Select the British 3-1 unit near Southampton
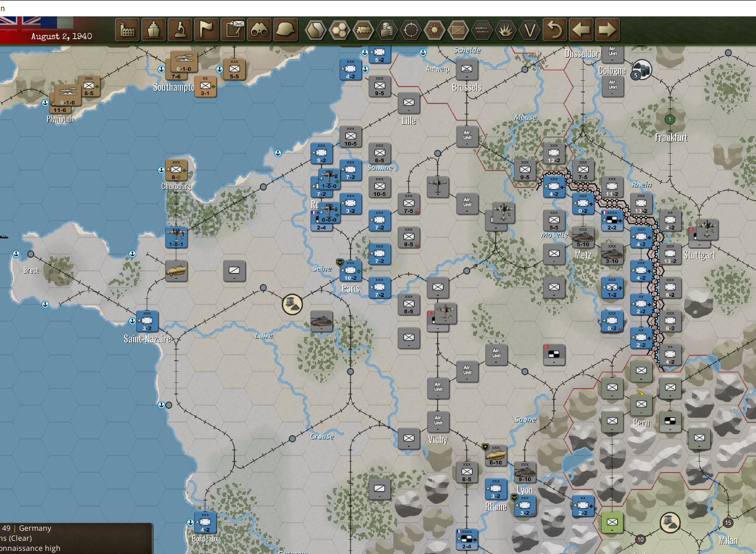This screenshot has width=756, height=554. 205,86
